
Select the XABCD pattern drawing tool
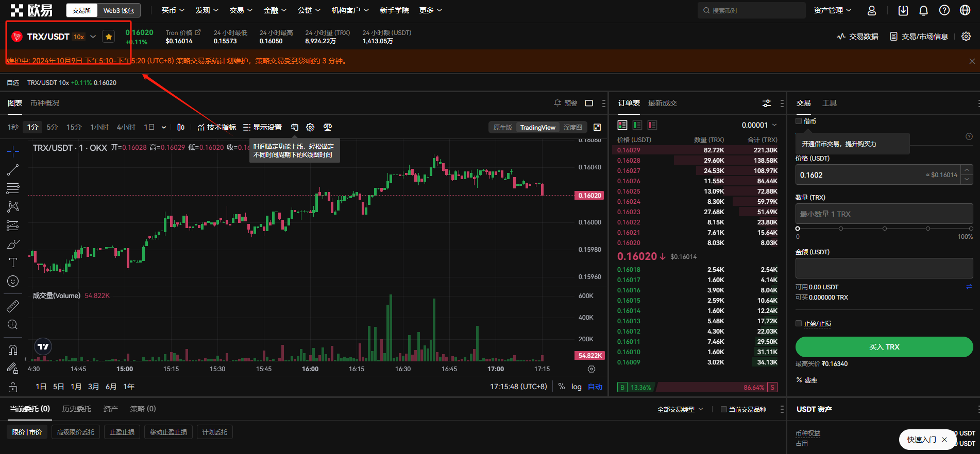click(13, 207)
